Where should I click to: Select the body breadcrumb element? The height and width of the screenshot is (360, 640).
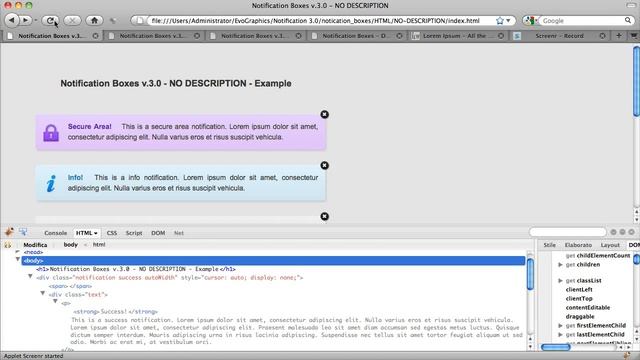tap(71, 244)
